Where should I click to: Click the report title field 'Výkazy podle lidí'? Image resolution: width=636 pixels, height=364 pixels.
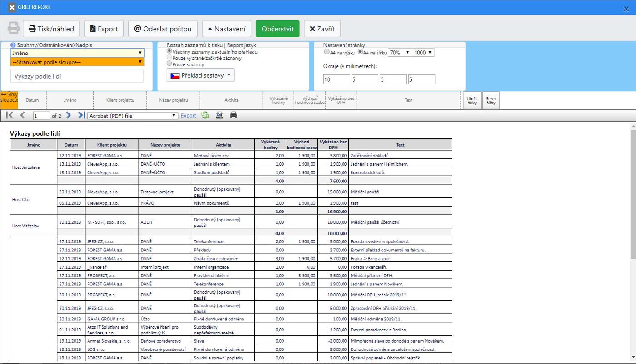[x=76, y=76]
